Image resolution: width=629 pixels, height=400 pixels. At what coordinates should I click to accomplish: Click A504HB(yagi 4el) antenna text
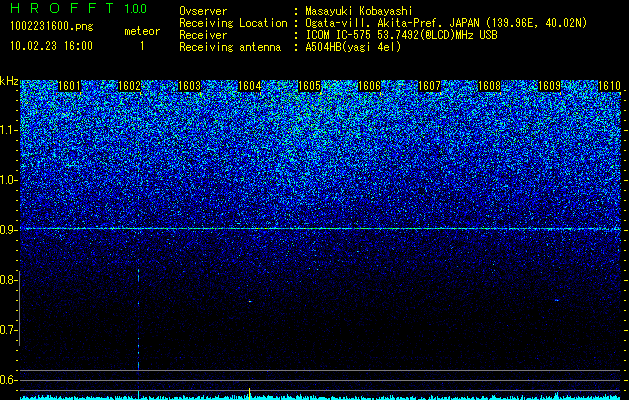point(353,47)
